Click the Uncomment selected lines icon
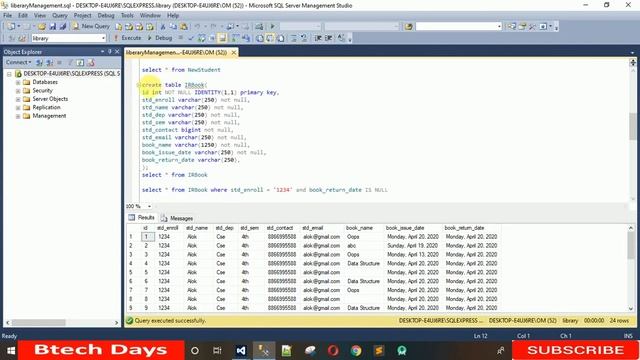640x360 pixels. (x=304, y=38)
